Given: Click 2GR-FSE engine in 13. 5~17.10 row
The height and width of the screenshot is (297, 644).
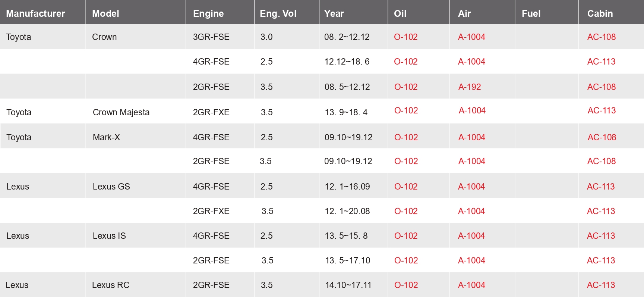Looking at the screenshot, I should point(211,260).
